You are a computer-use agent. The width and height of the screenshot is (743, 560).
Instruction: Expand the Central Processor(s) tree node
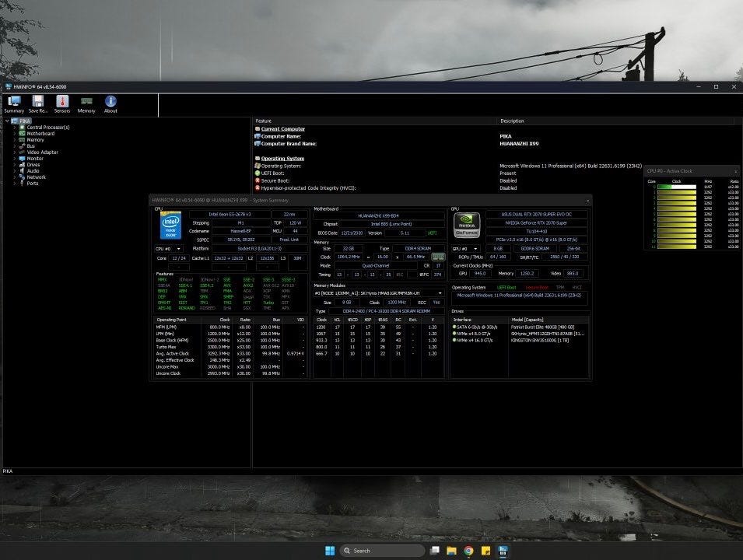click(15, 128)
